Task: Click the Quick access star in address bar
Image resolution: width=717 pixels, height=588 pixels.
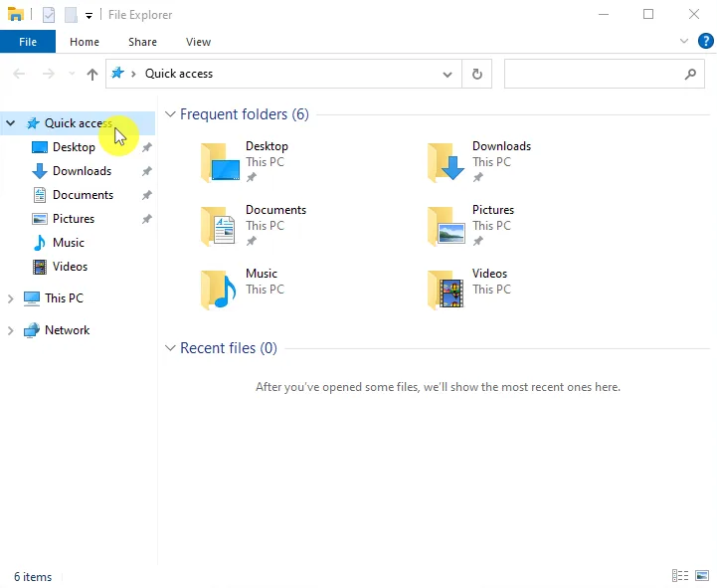Action: point(118,73)
